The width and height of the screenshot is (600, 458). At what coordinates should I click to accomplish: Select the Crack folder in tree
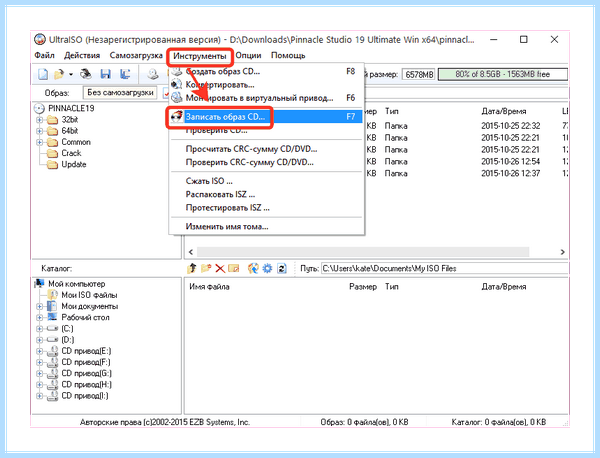[72, 153]
